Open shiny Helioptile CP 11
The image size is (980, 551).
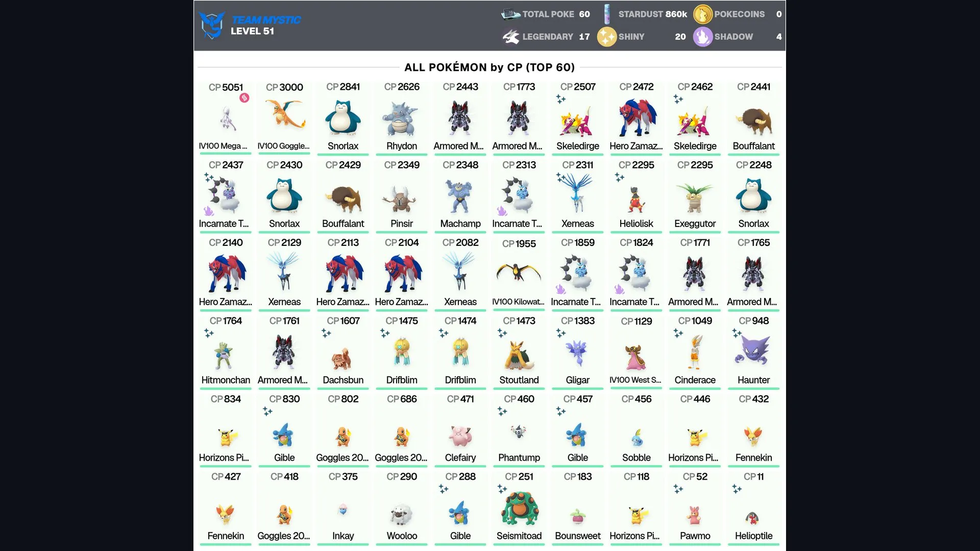point(754,509)
